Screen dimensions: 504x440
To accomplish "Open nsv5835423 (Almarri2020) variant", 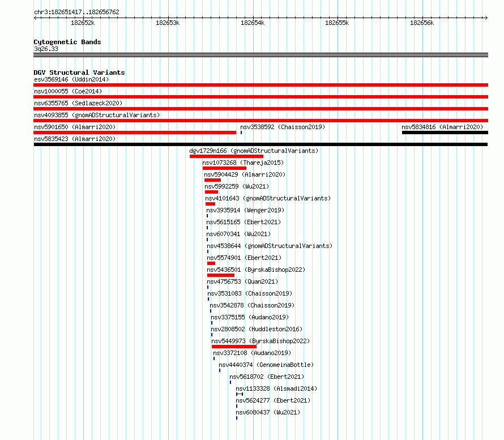I will 75,139.
